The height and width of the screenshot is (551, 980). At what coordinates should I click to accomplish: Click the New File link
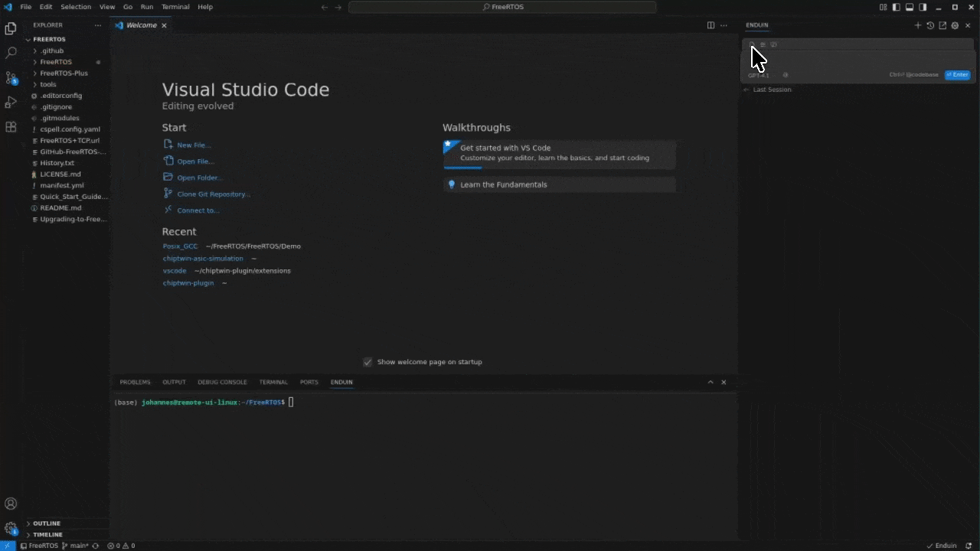[194, 145]
